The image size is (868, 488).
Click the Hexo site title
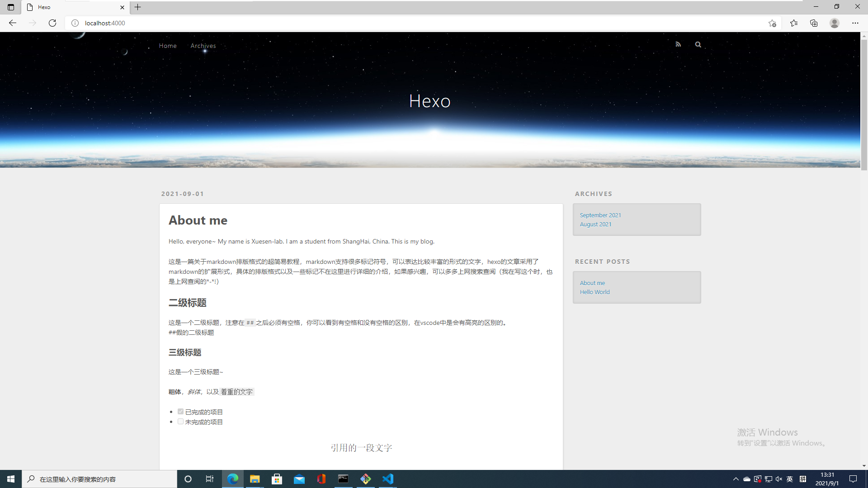tap(430, 101)
